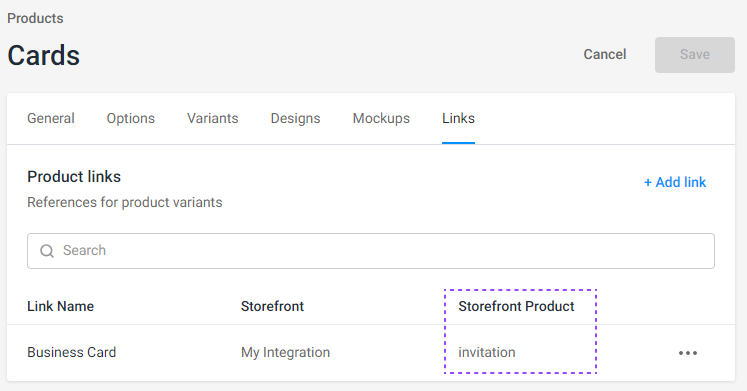Switch to the General tab
The image size is (747, 391).
[51, 118]
